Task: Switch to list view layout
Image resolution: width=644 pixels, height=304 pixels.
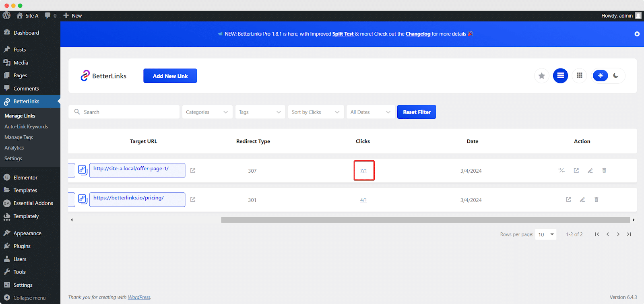Action: click(x=560, y=76)
